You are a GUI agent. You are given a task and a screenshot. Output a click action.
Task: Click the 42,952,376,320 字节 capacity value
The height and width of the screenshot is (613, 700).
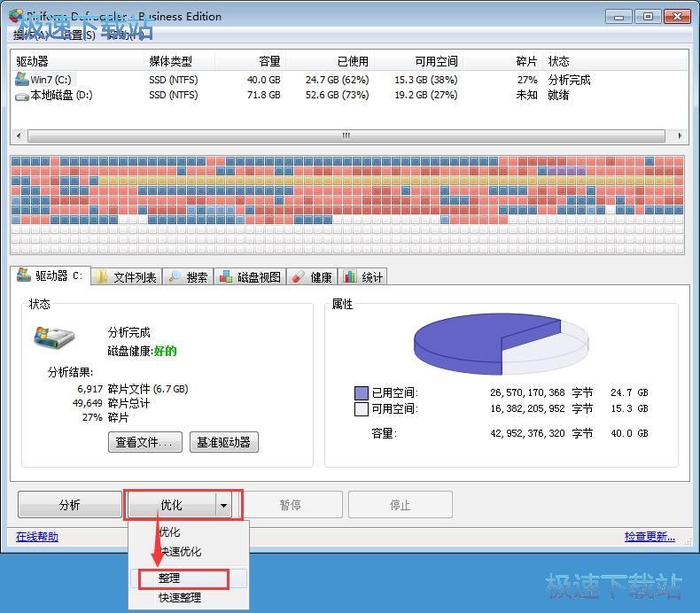coord(541,433)
